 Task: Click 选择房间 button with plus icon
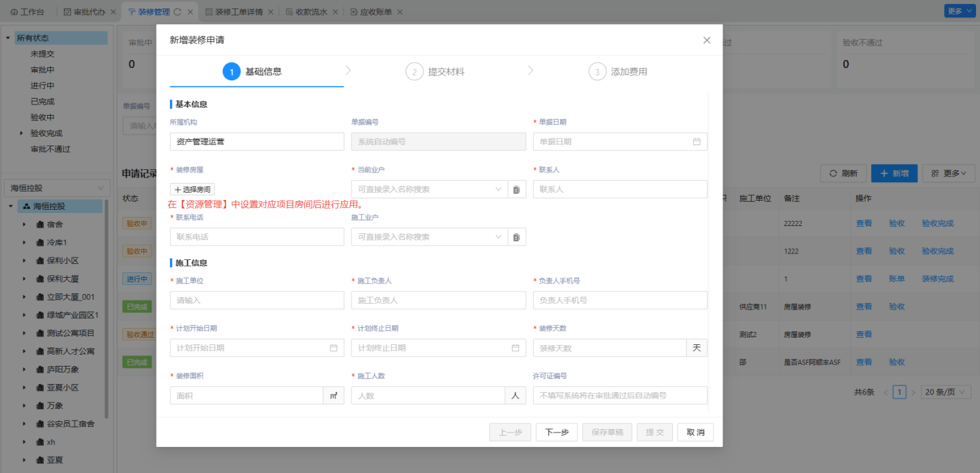(x=192, y=189)
